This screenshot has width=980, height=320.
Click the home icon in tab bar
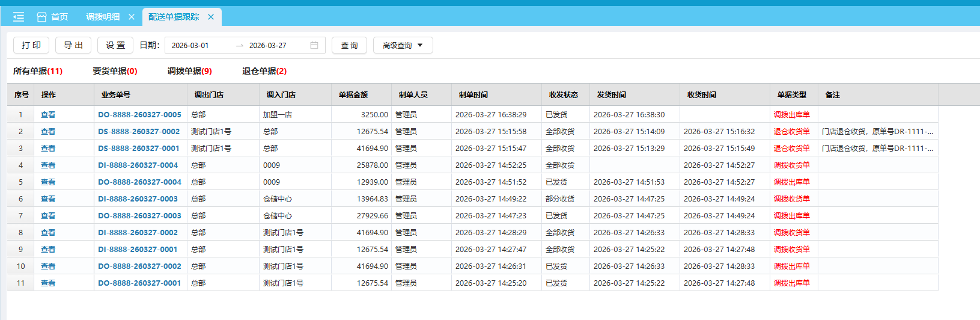(x=42, y=17)
